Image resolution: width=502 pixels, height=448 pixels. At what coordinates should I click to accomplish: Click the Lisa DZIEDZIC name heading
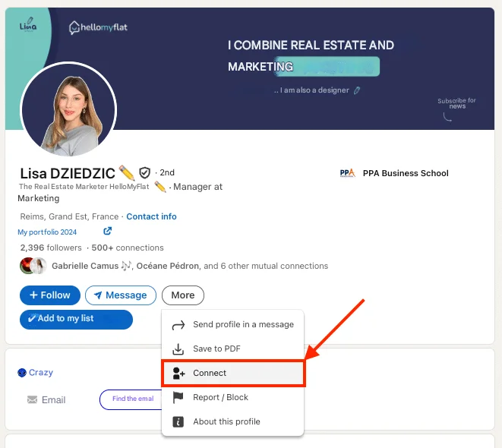68,173
